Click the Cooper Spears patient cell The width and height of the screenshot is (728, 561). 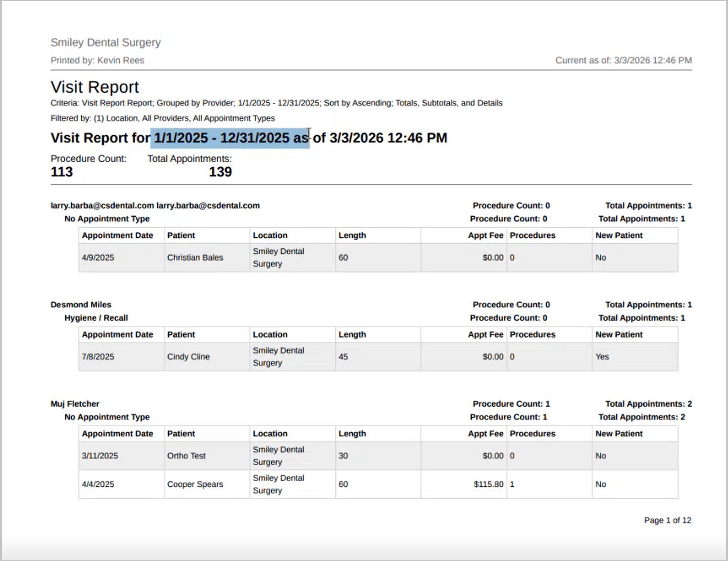[x=195, y=484]
